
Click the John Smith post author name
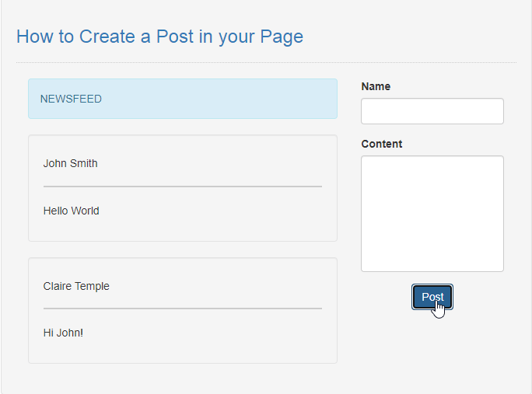(x=70, y=163)
